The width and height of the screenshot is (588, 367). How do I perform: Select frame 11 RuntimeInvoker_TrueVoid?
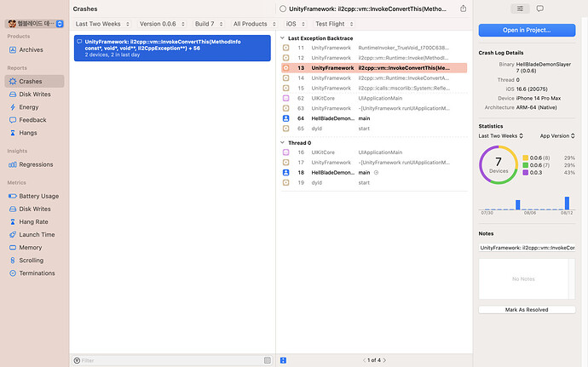(374, 48)
